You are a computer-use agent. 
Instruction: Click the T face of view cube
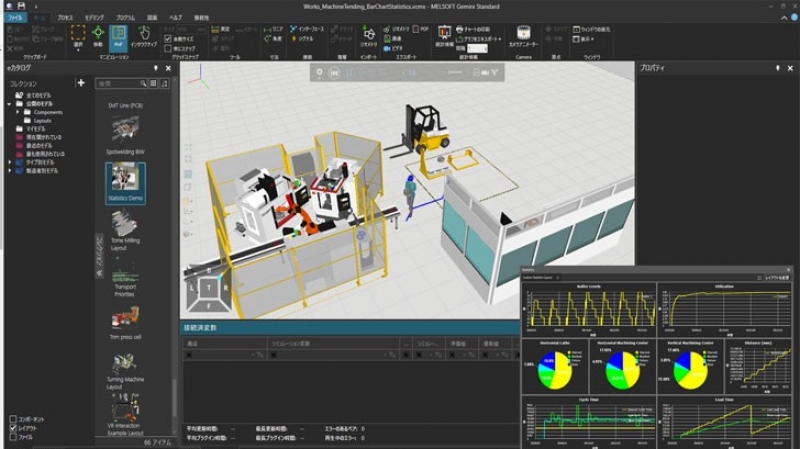(x=209, y=288)
